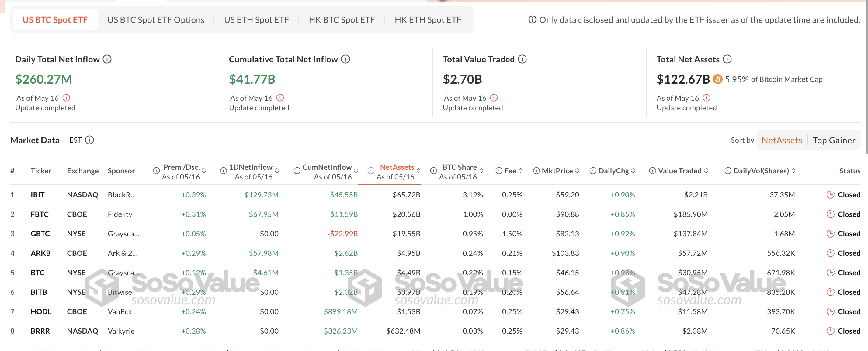Sort by Fee using its arrows
The image size is (868, 351).
521,171
